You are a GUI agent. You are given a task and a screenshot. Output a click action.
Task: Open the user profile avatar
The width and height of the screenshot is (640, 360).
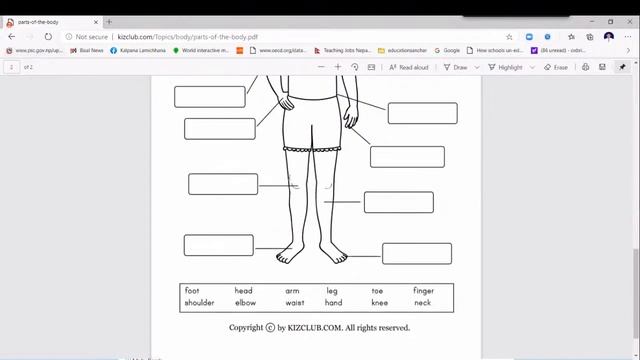tap(609, 37)
